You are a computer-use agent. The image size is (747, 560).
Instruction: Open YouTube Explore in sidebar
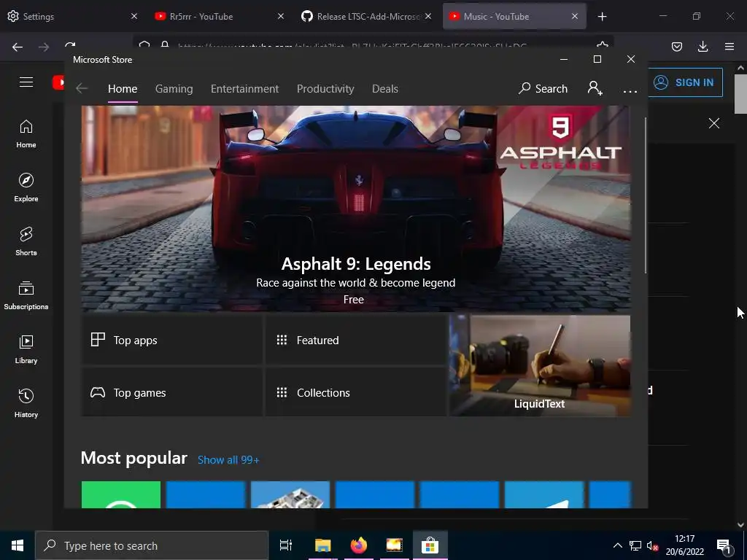point(26,187)
